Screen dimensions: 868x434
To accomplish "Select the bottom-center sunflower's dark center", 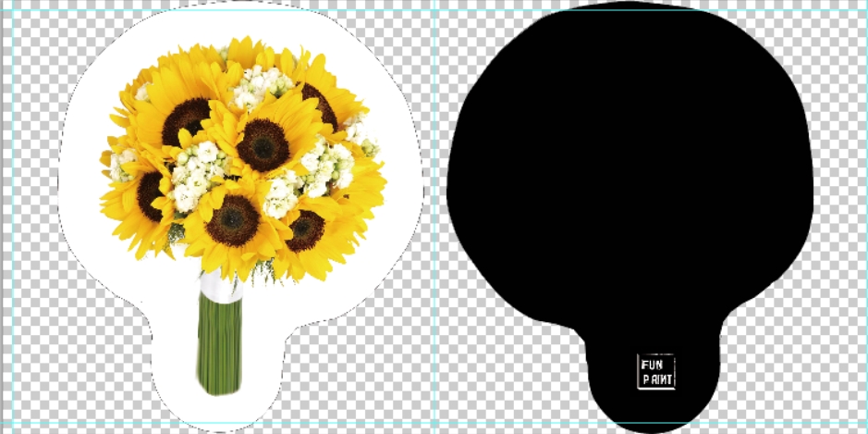I will click(x=233, y=219).
